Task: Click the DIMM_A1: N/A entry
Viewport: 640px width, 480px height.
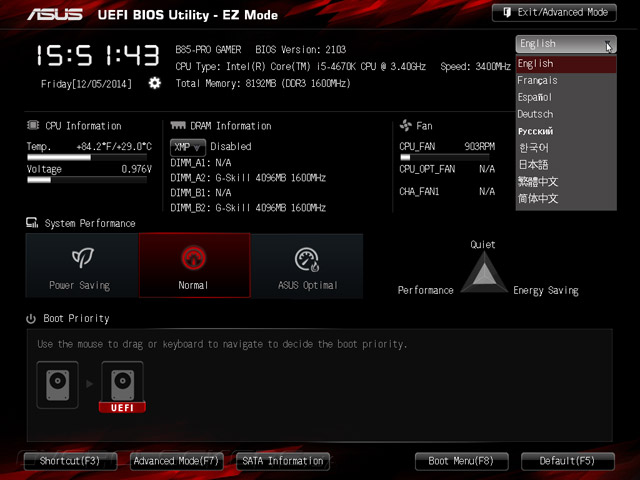Action: click(201, 163)
